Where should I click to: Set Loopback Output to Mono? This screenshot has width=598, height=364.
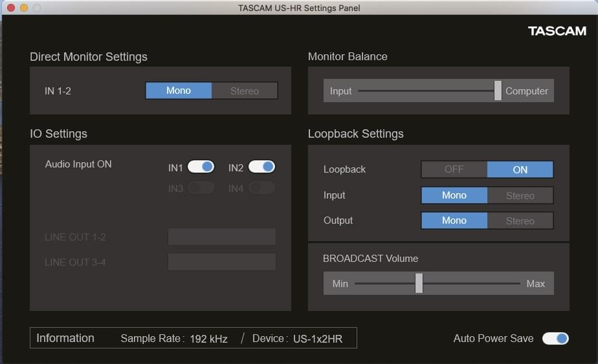(454, 220)
